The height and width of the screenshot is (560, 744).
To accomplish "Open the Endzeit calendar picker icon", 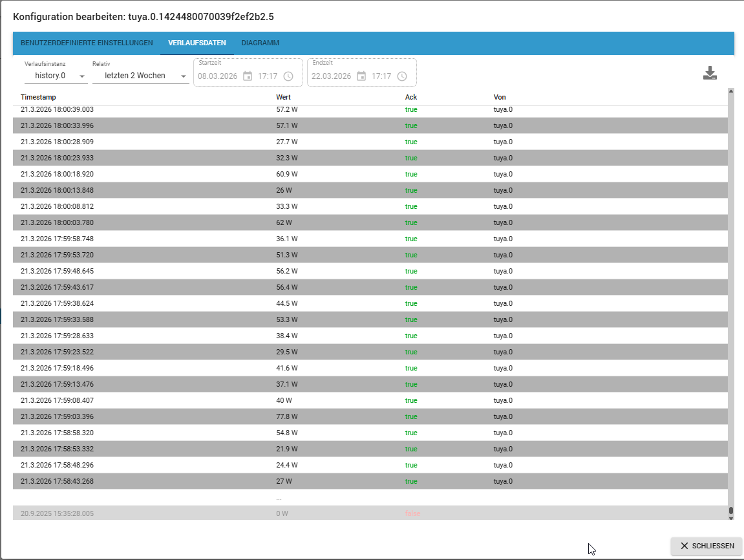I will 361,76.
